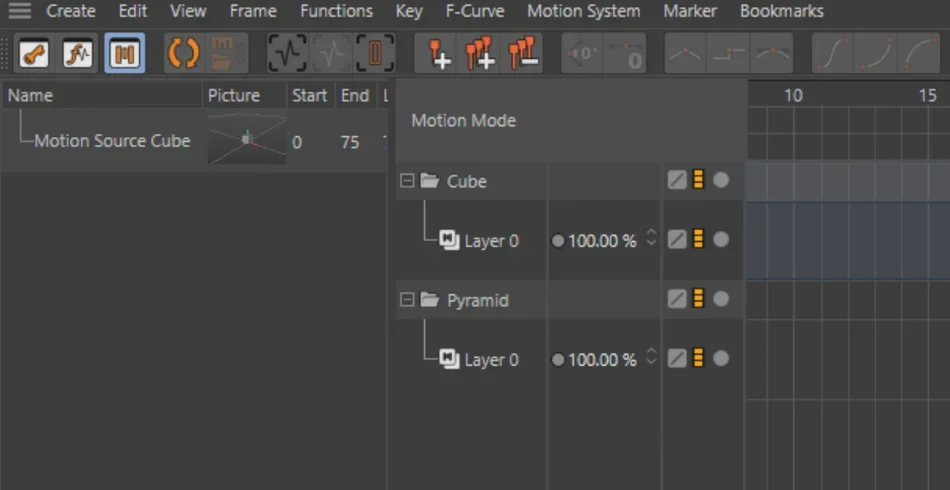Click motion layer icon under Cube

(x=450, y=240)
